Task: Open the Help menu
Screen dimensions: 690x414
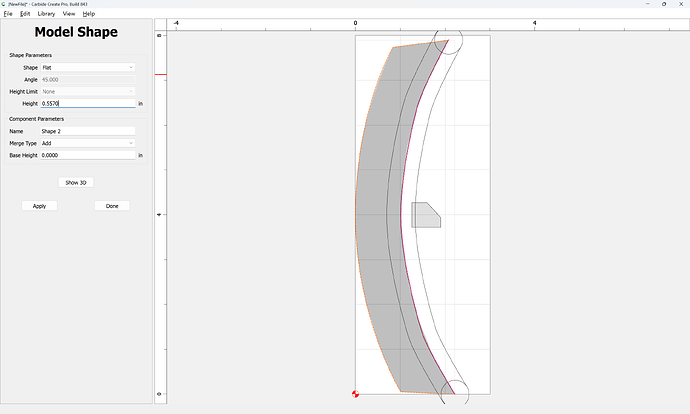Action: (88, 14)
